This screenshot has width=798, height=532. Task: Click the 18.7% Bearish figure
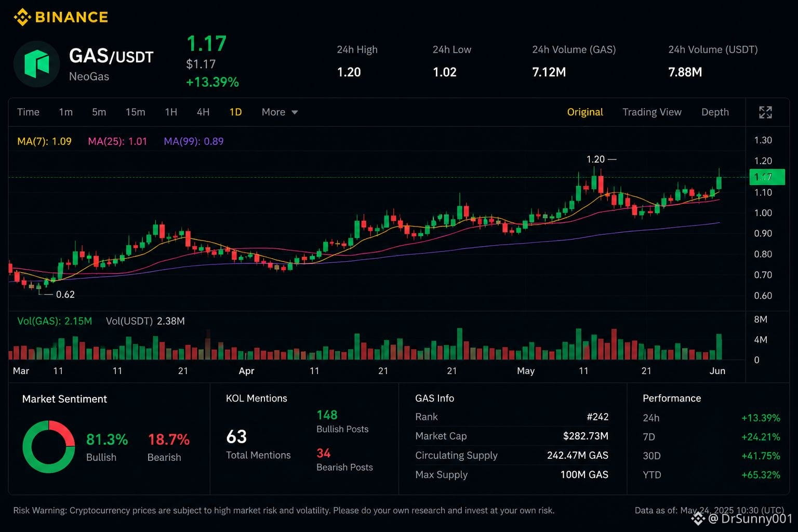(169, 440)
